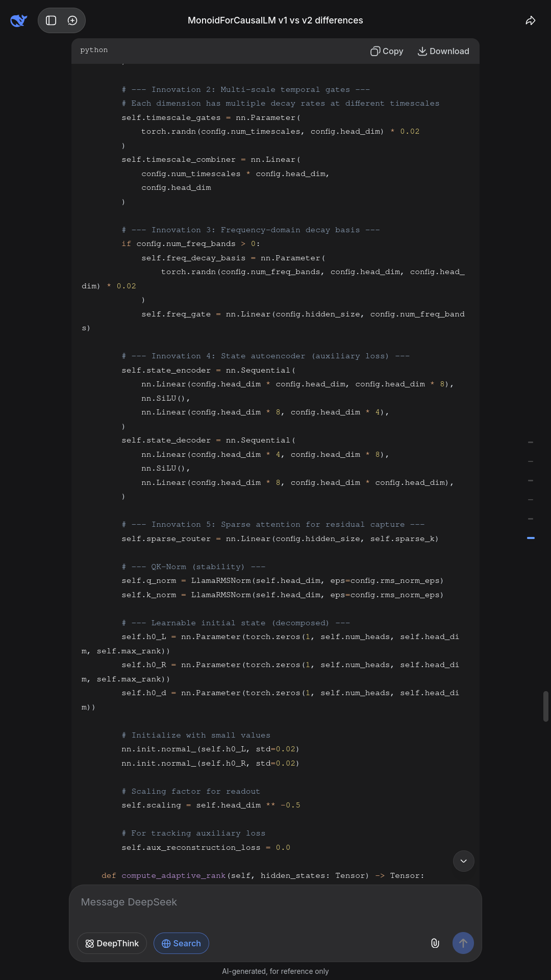Toggle the sidebar panel icon

point(51,20)
